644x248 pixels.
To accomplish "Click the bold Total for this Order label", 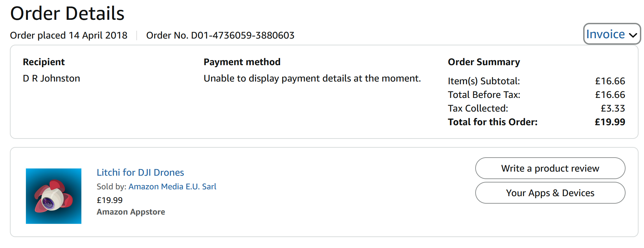I will (x=493, y=122).
